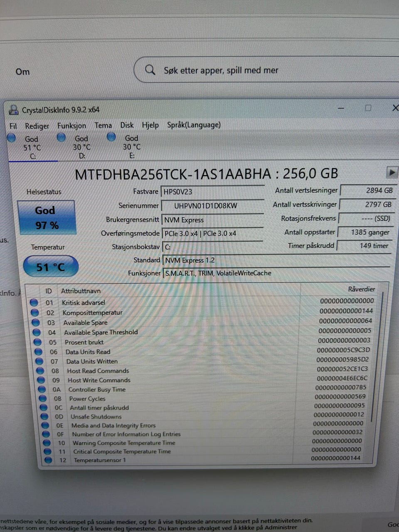Click status orb of Kritisk advarsel row

tap(34, 303)
